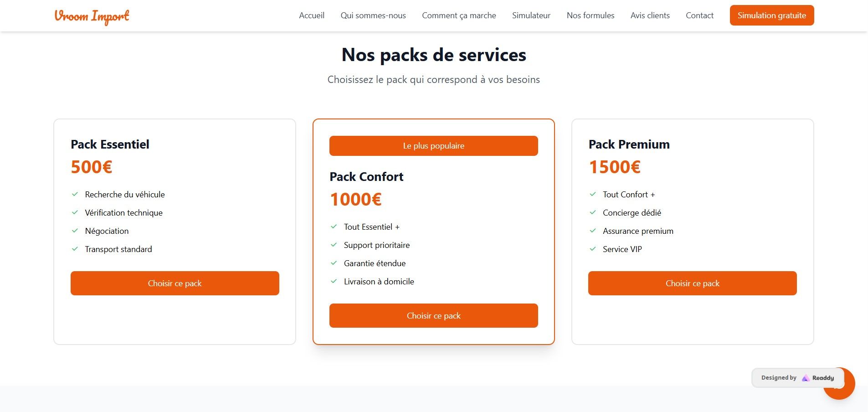The height and width of the screenshot is (412, 868).
Task: Click the check icon beside Service VIP
Action: (593, 249)
